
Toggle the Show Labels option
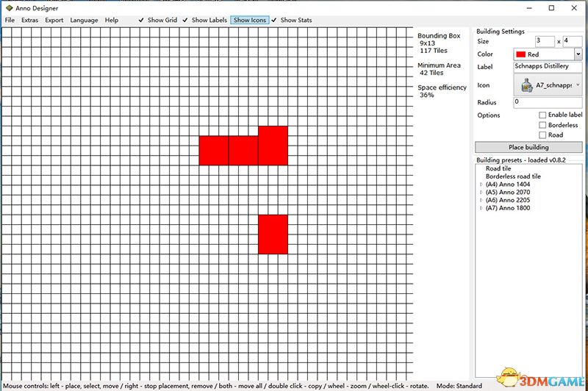tap(205, 21)
